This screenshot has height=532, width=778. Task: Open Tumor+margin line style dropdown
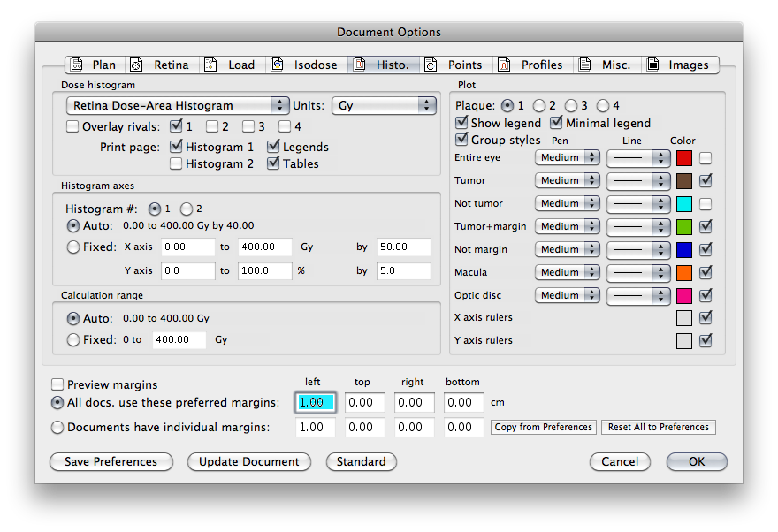pyautogui.click(x=638, y=226)
